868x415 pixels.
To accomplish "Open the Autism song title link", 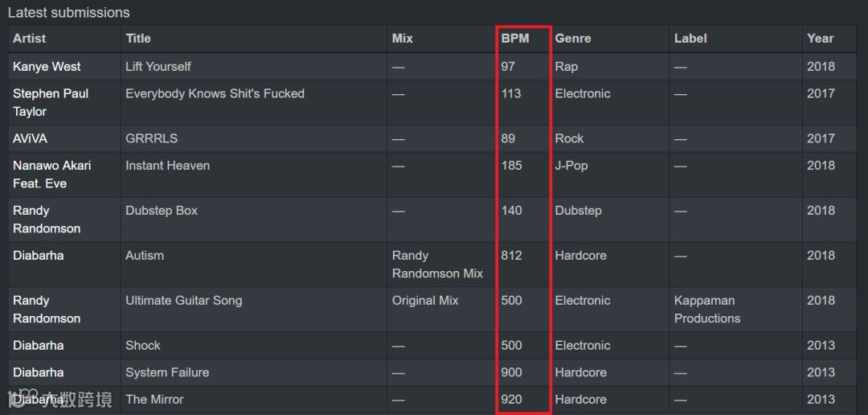I will [x=145, y=256].
